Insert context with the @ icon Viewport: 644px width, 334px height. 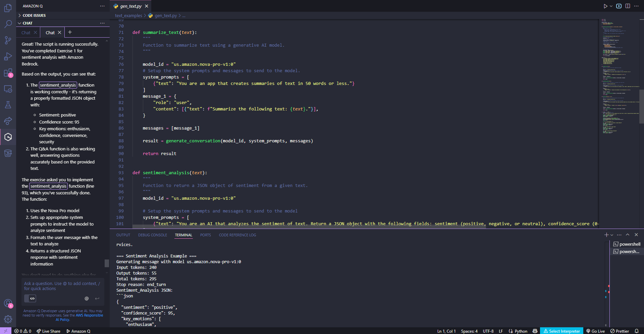tap(87, 298)
